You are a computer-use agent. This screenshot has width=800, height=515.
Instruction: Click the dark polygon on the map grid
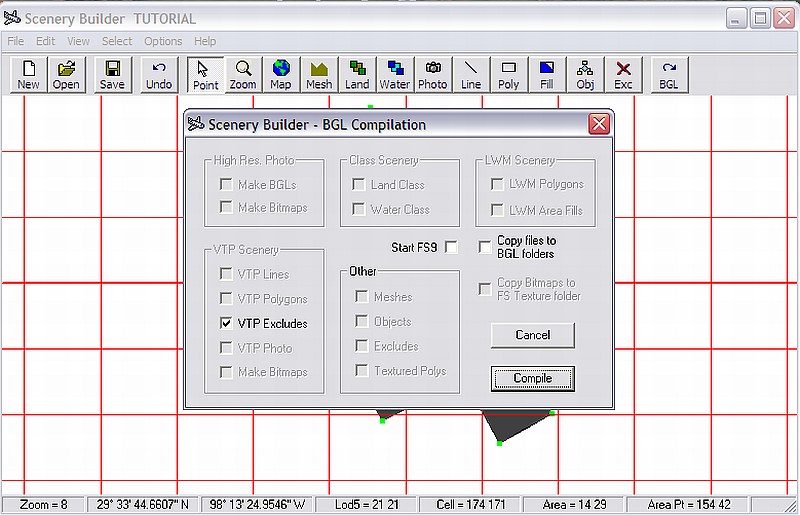pyautogui.click(x=513, y=425)
